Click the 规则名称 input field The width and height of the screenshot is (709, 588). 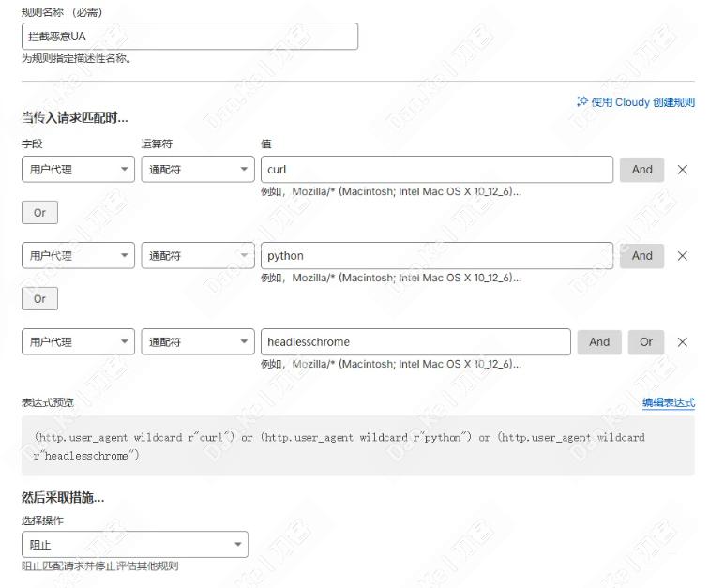pos(189,37)
